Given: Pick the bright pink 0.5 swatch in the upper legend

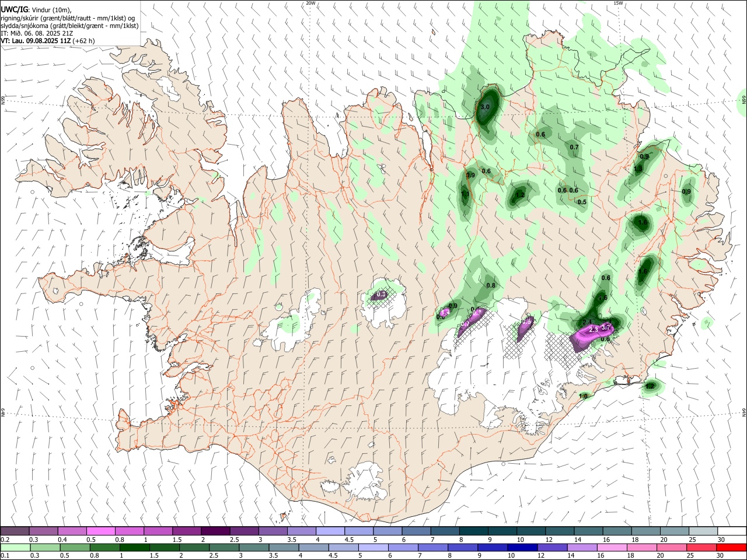Looking at the screenshot, I should click(x=100, y=531).
